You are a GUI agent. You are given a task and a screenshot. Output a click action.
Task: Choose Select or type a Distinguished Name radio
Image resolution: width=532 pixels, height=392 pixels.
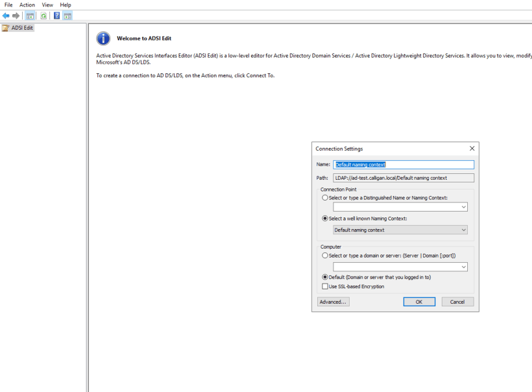tap(325, 197)
